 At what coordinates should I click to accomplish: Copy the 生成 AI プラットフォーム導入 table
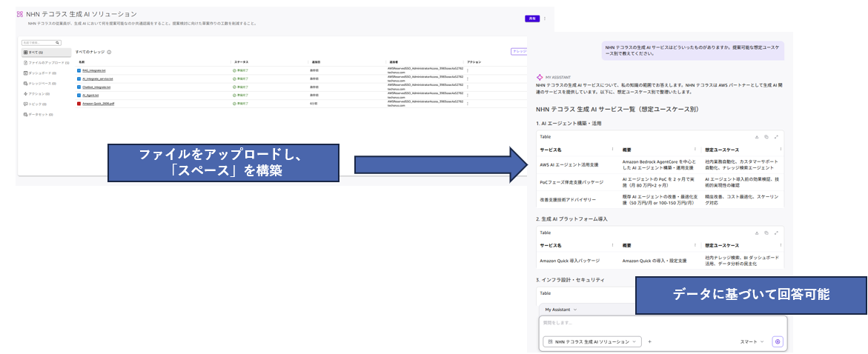click(766, 233)
